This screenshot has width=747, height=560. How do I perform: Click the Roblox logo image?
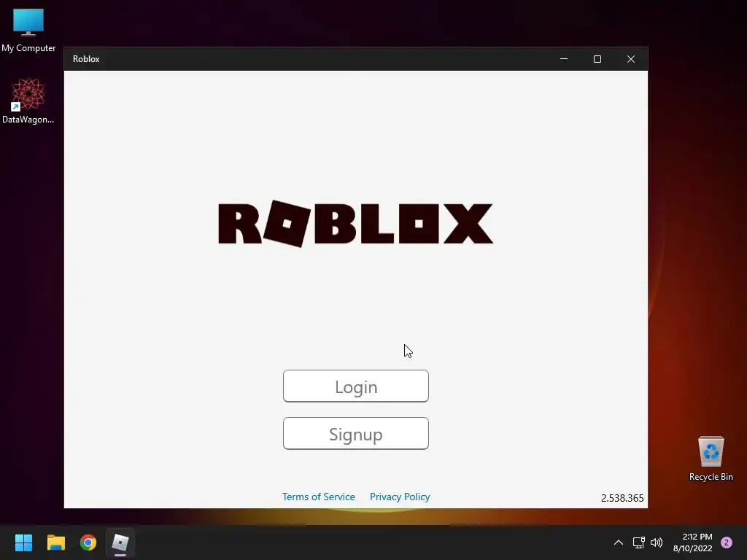click(x=355, y=224)
